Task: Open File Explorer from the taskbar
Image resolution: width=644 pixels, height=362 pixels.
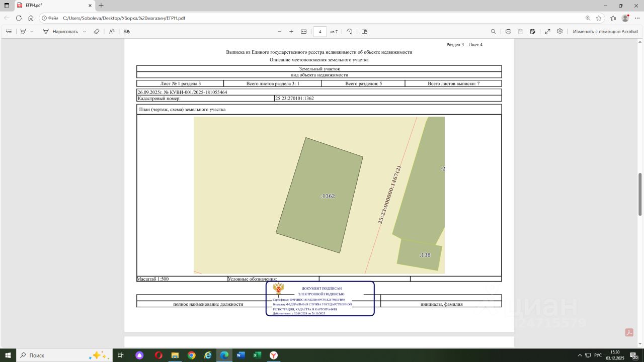Action: point(175,355)
